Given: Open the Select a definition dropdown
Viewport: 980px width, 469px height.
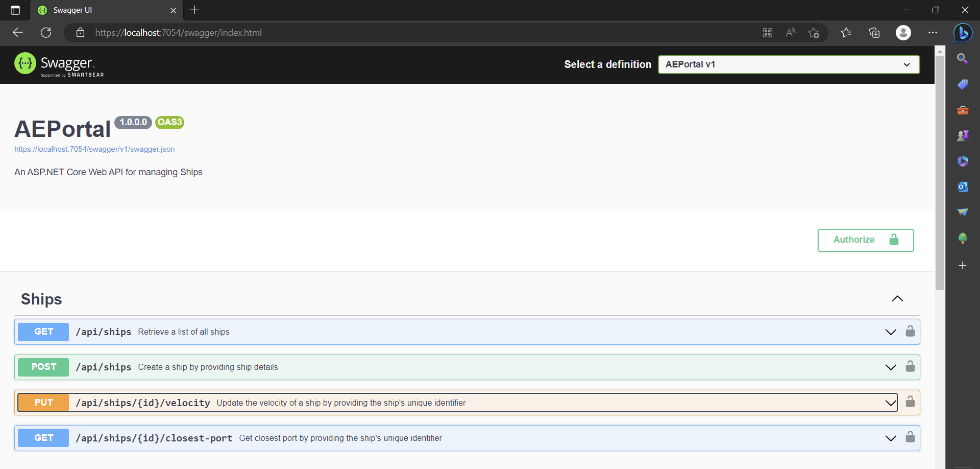Looking at the screenshot, I should tap(789, 64).
